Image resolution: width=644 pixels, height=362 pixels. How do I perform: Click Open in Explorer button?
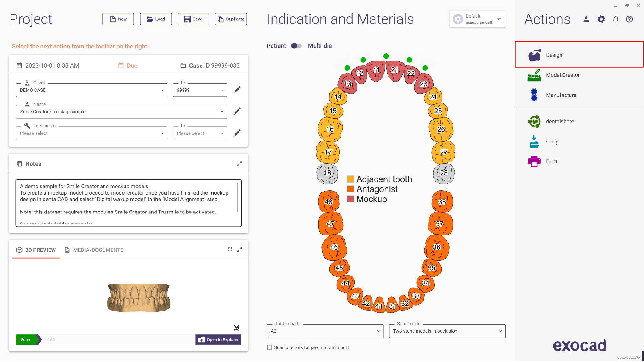click(218, 339)
